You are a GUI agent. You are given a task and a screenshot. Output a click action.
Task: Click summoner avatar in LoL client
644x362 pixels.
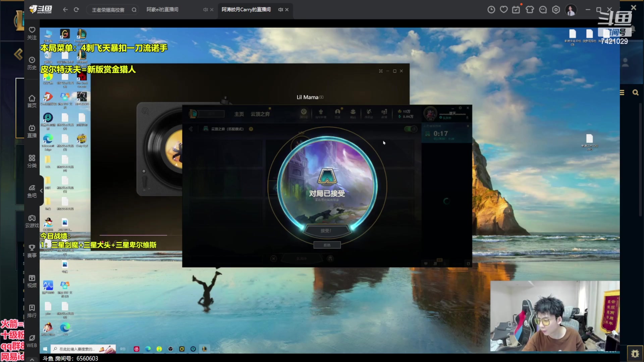(430, 113)
